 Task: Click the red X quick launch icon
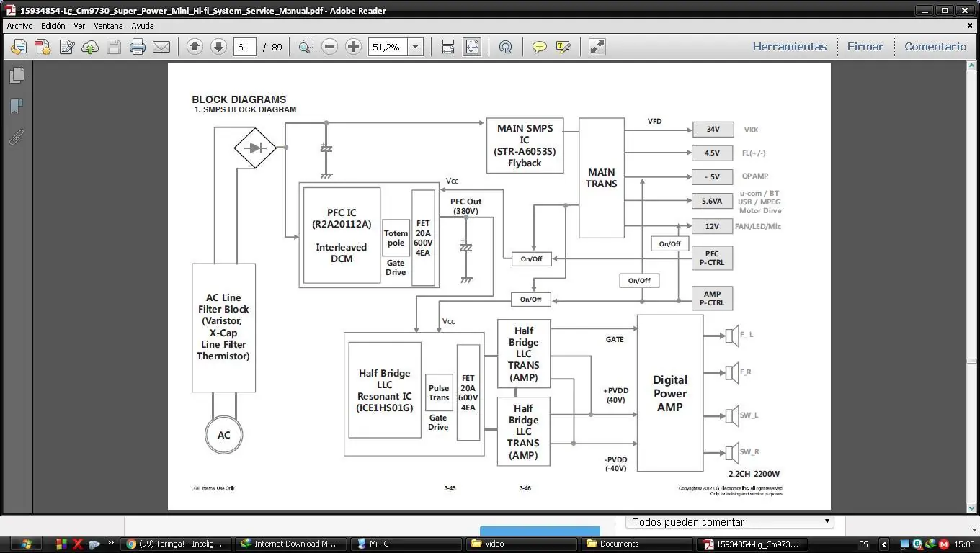pos(77,544)
